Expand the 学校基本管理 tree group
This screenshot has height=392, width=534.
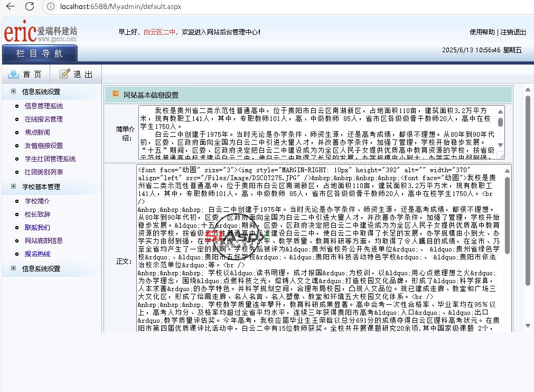[x=13, y=186]
